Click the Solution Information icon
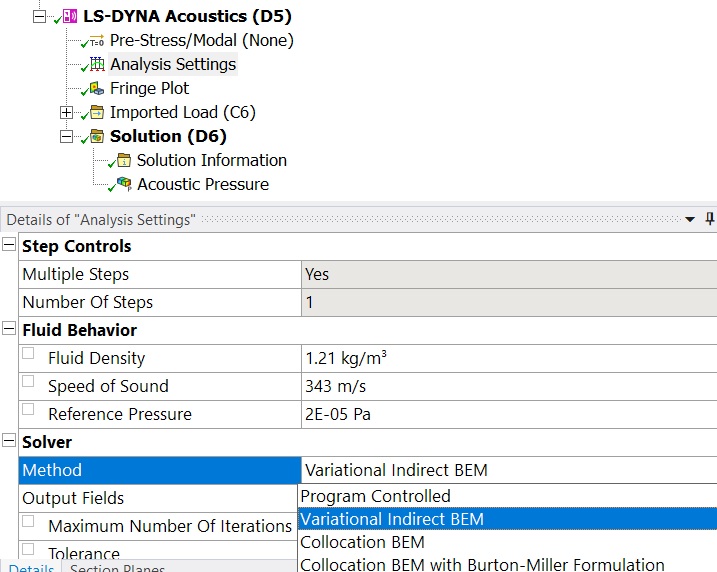Screen dimensions: 717x572 coord(124,160)
